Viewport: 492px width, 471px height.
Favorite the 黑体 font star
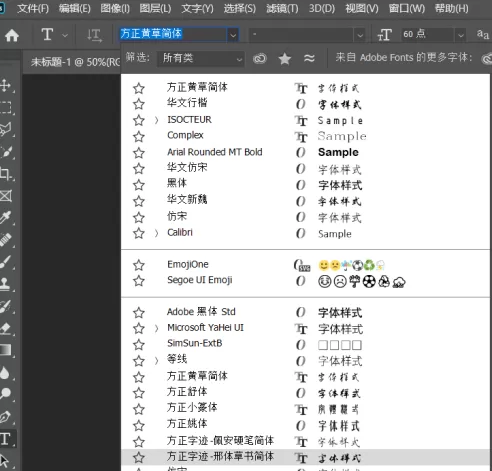139,185
